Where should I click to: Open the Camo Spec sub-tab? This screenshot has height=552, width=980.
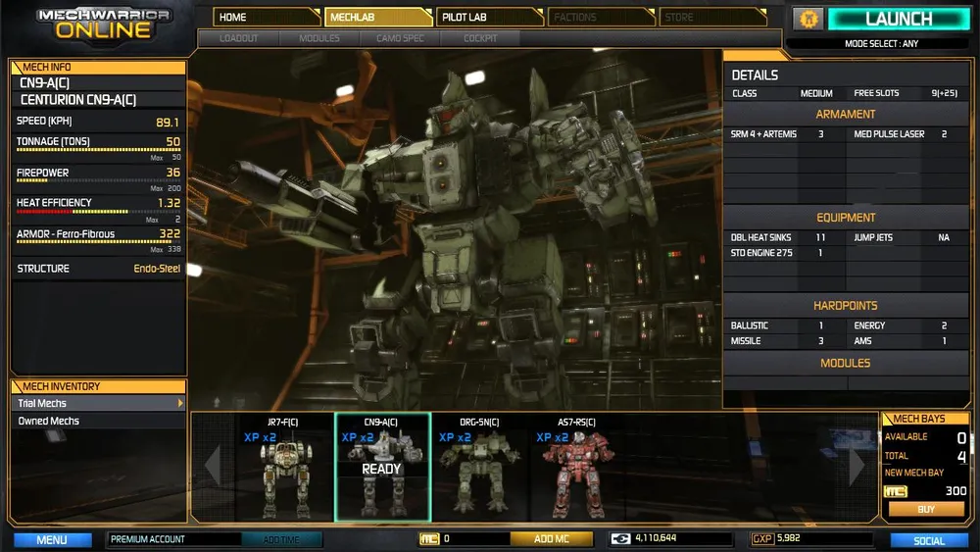click(400, 38)
